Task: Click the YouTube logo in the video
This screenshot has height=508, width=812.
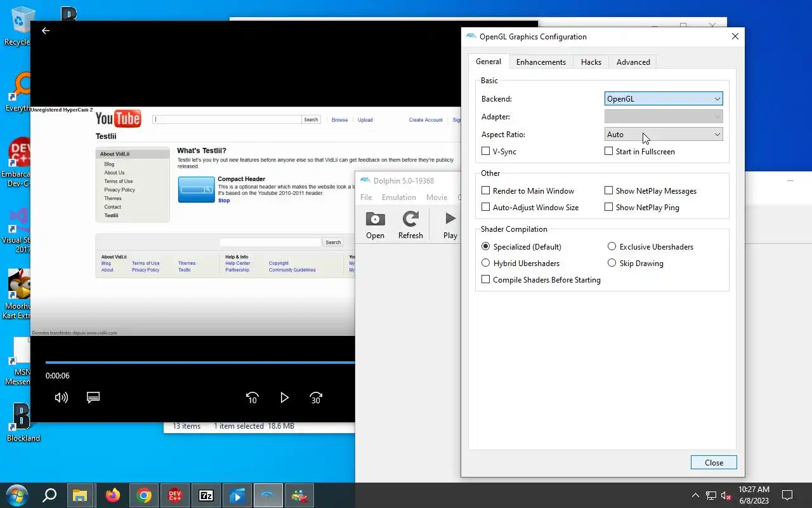Action: coord(118,119)
